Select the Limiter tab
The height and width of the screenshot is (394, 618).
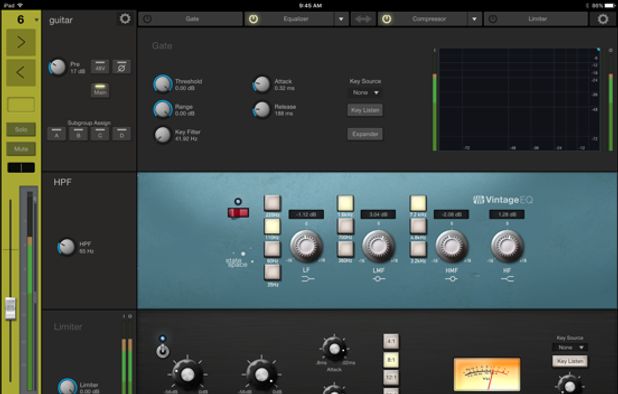click(x=536, y=19)
